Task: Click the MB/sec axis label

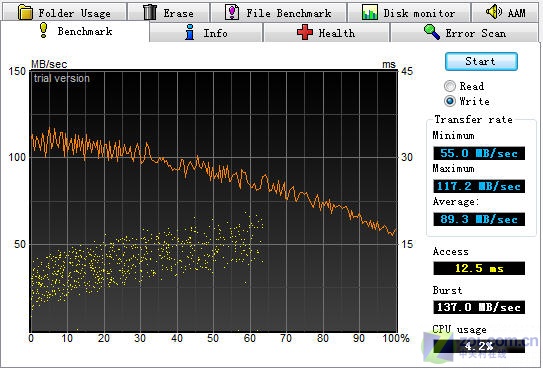Action: [49, 64]
